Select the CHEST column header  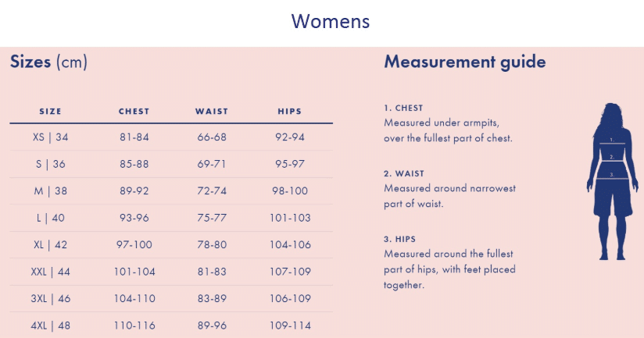[x=134, y=111]
